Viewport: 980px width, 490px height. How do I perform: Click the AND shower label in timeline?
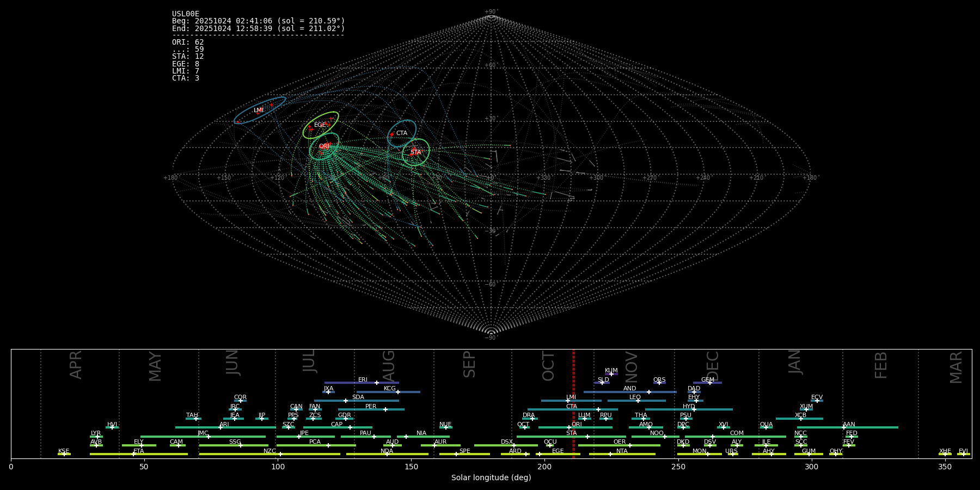(630, 389)
